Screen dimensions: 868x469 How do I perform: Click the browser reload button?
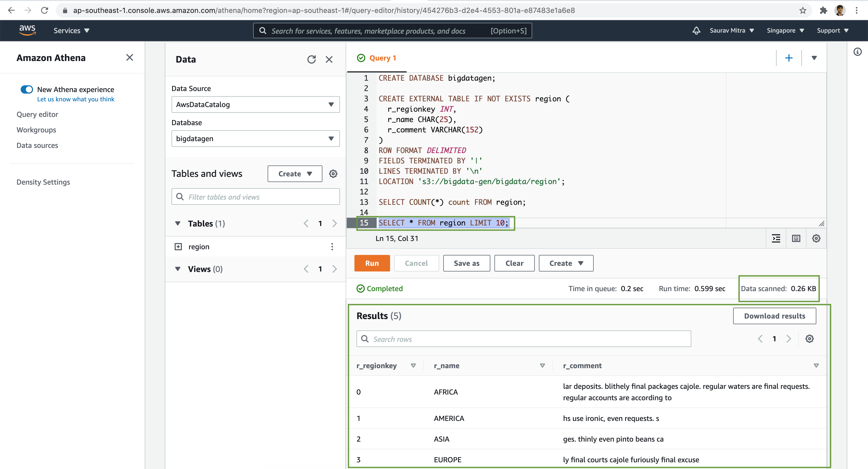[44, 10]
